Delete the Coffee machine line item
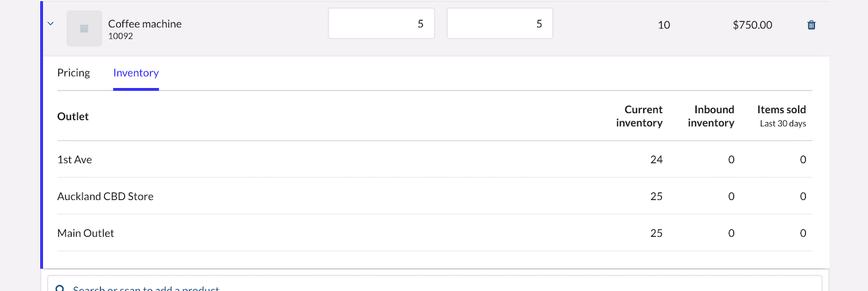 [811, 25]
